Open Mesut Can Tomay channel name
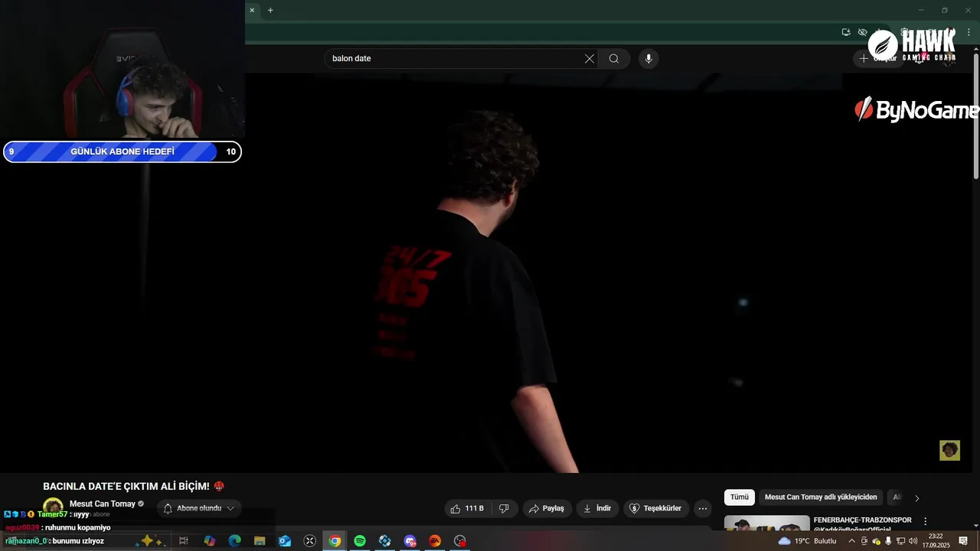Image resolution: width=980 pixels, height=551 pixels. coord(103,504)
